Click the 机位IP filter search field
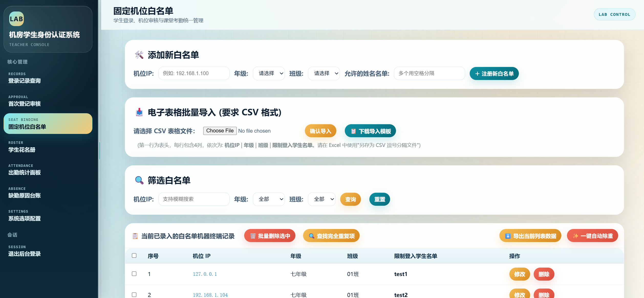This screenshot has width=644, height=298. pos(194,199)
